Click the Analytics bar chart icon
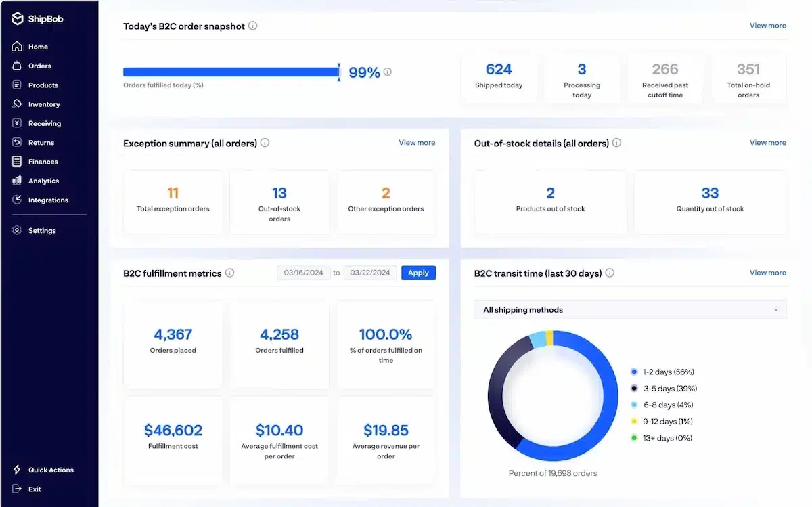Image resolution: width=812 pixels, height=507 pixels. click(x=17, y=181)
